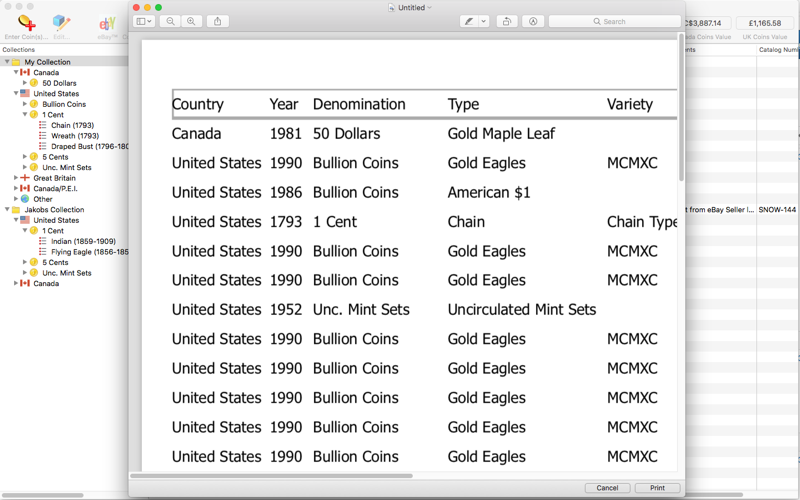Select Chain (1793) in collections tree
The width and height of the screenshot is (800, 500).
point(72,125)
